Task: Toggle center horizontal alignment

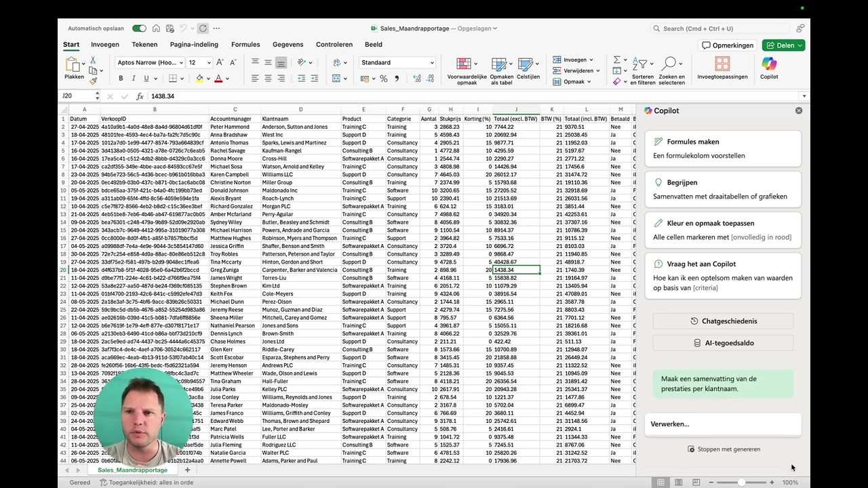Action: pos(268,79)
